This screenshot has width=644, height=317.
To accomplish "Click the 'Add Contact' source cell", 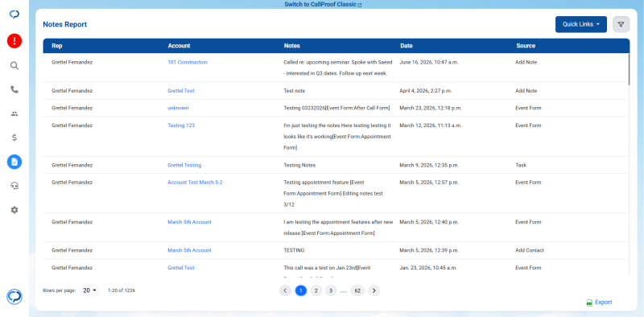I will (530, 250).
